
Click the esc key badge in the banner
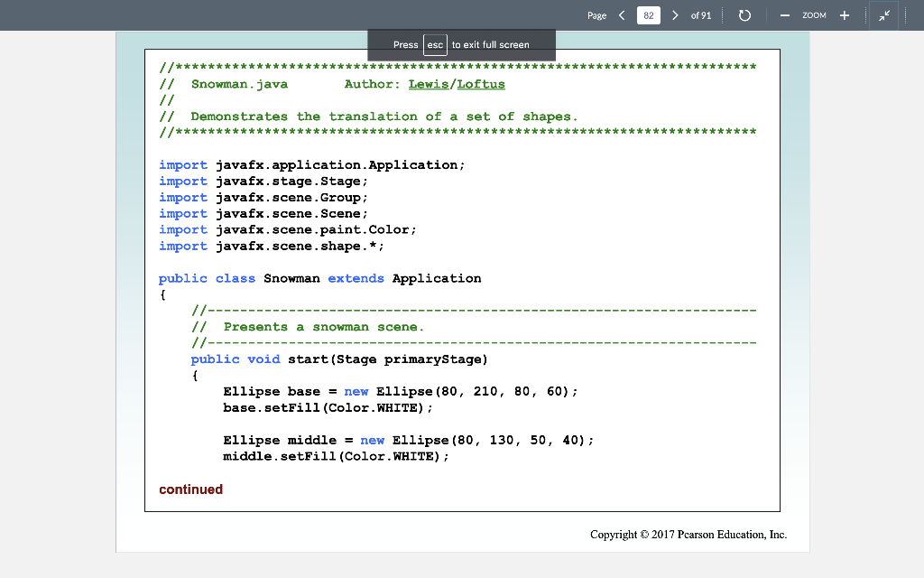click(x=435, y=44)
